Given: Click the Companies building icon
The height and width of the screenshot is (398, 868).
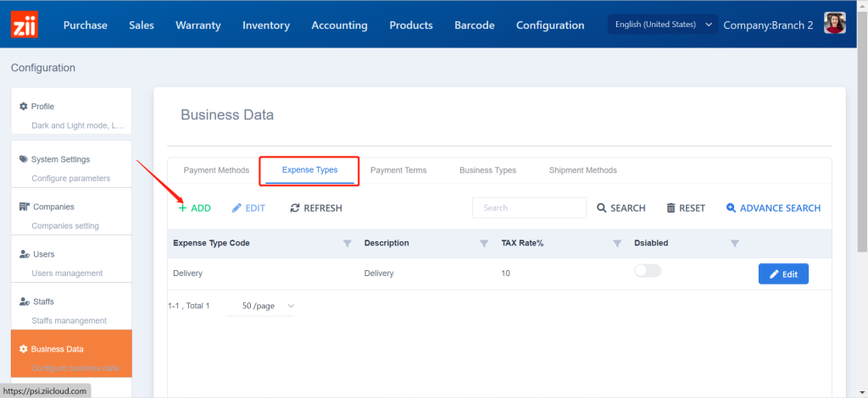Looking at the screenshot, I should point(24,207).
